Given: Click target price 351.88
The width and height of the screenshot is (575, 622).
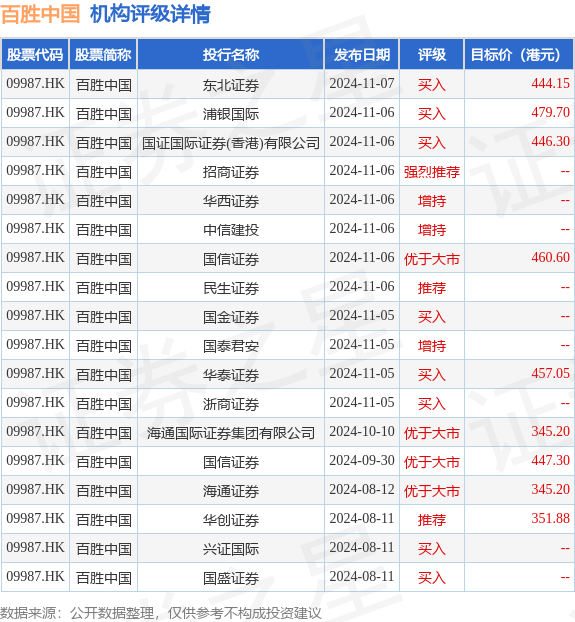Looking at the screenshot, I should tap(550, 518).
